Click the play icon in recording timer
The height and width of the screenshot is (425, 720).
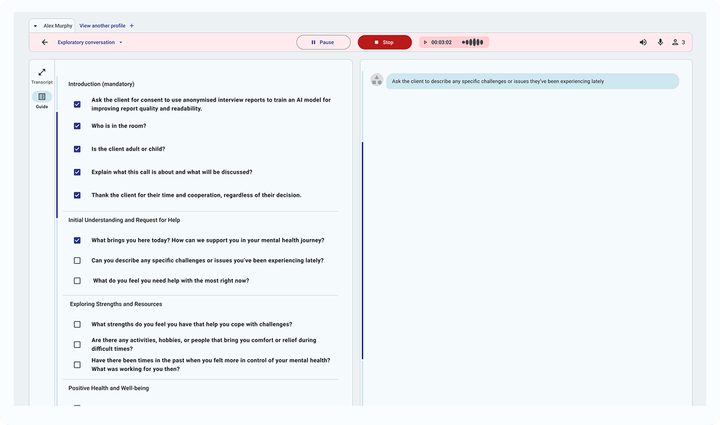point(426,42)
